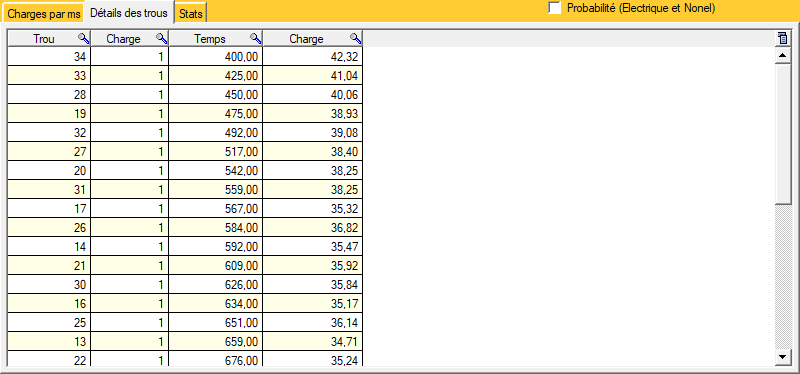Click the search icon in Trou column header

(84, 38)
